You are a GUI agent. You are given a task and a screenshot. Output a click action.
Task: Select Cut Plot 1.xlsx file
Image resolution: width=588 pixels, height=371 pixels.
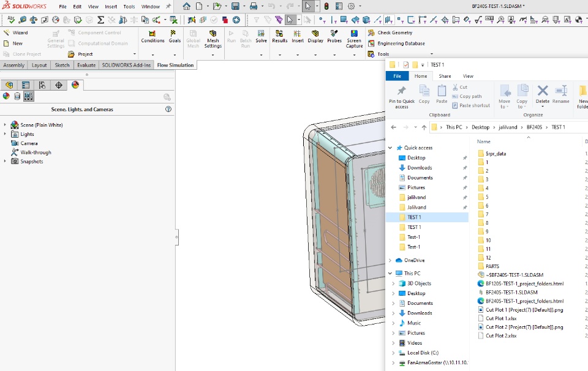(501, 318)
